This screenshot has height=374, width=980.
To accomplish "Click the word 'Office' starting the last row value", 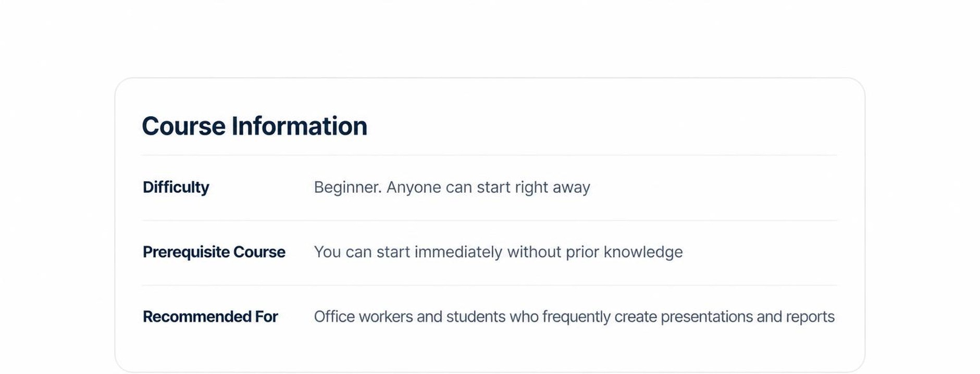I will coord(334,317).
